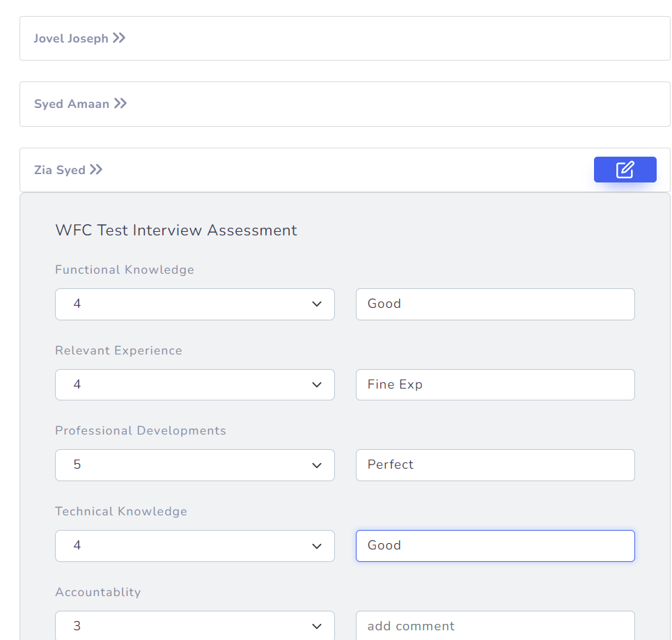This screenshot has width=672, height=640.
Task: Collapse the Zia Syed panel header
Action: pyautogui.click(x=313, y=170)
